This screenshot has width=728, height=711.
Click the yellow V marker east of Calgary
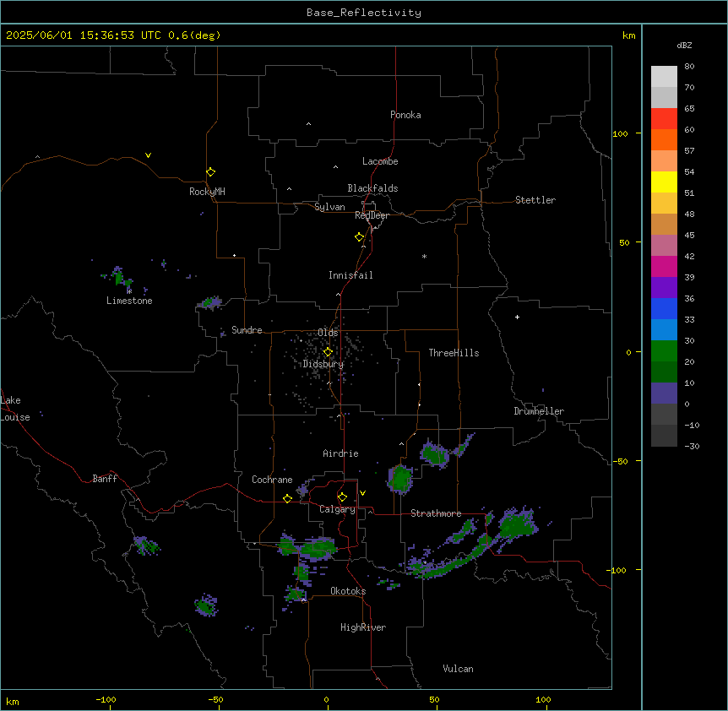[362, 493]
